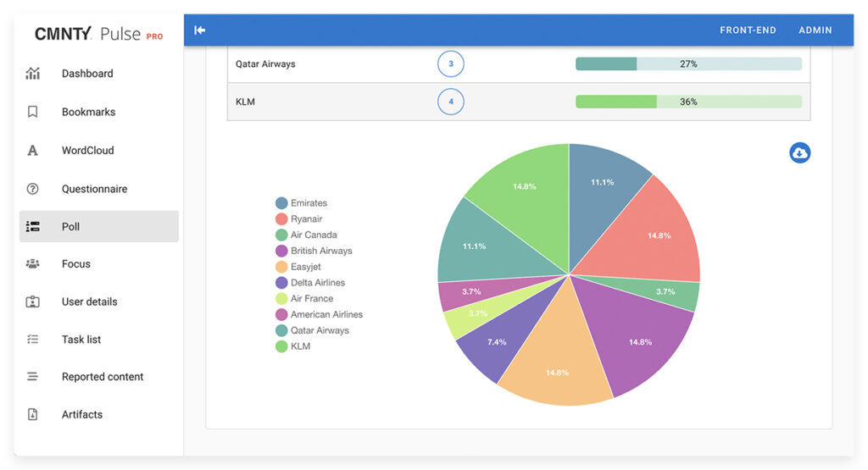This screenshot has height=470, width=868.
Task: Click the Artifacts file download icon
Action: 33,414
